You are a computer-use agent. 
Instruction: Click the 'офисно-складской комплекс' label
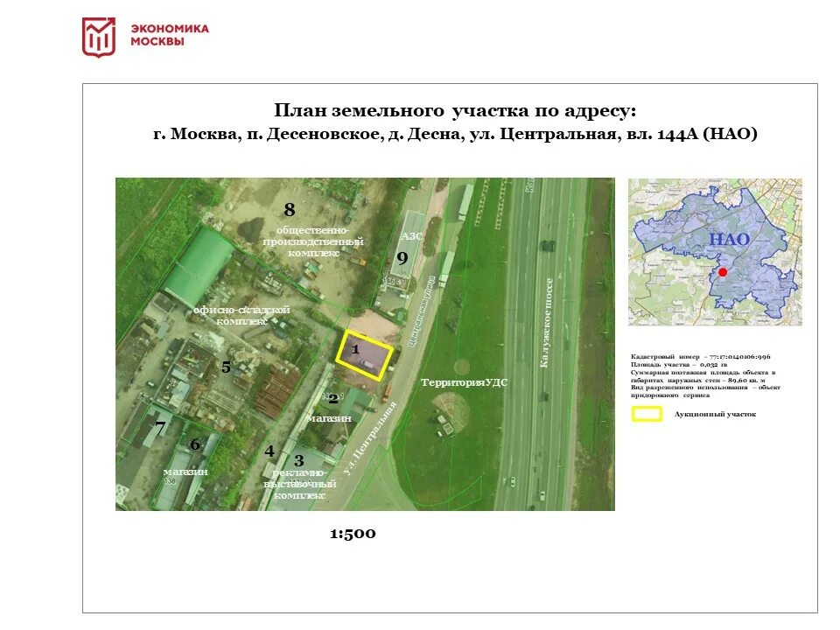point(241,315)
